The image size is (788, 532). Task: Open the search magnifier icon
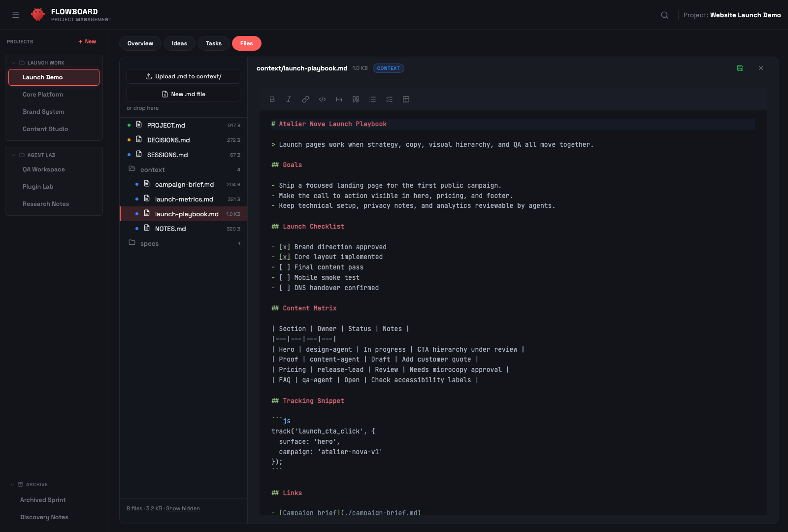[x=664, y=15]
